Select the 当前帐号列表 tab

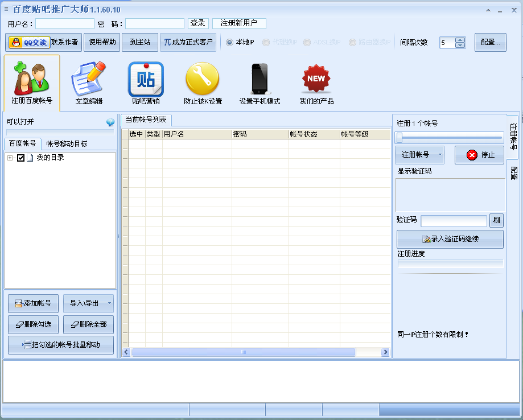(x=146, y=120)
